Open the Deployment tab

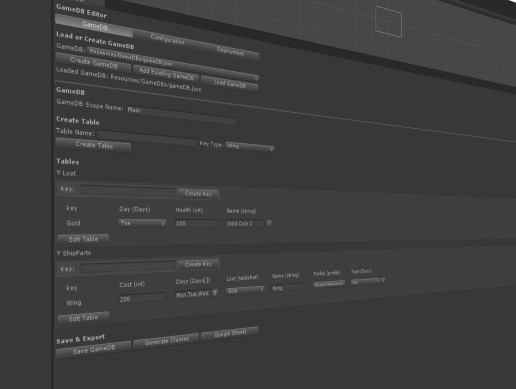[x=230, y=52]
